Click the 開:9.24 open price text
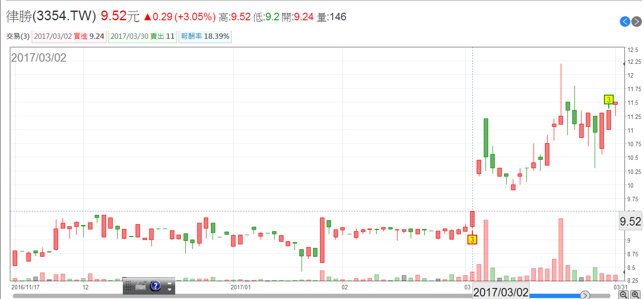Image resolution: width=644 pixels, height=299 pixels. (x=298, y=17)
